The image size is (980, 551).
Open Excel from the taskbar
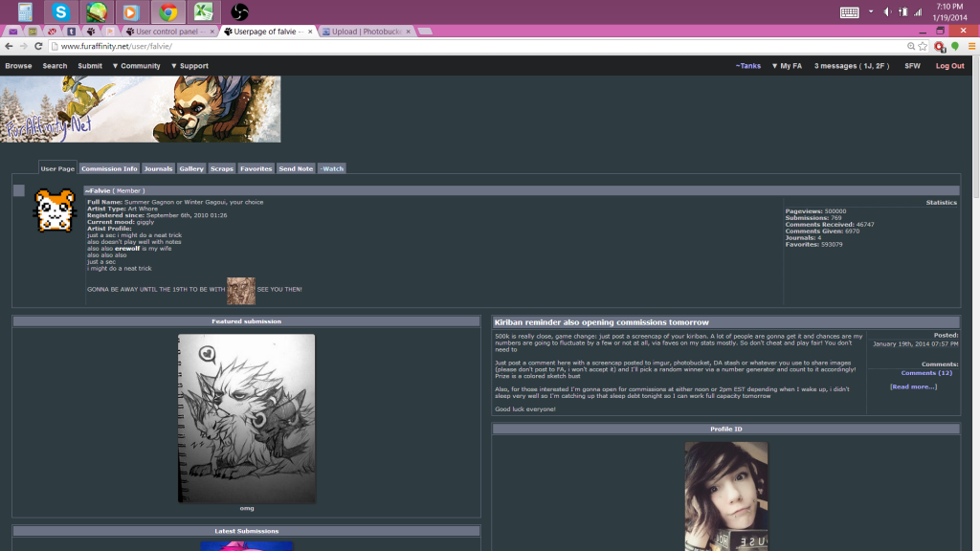click(x=203, y=12)
